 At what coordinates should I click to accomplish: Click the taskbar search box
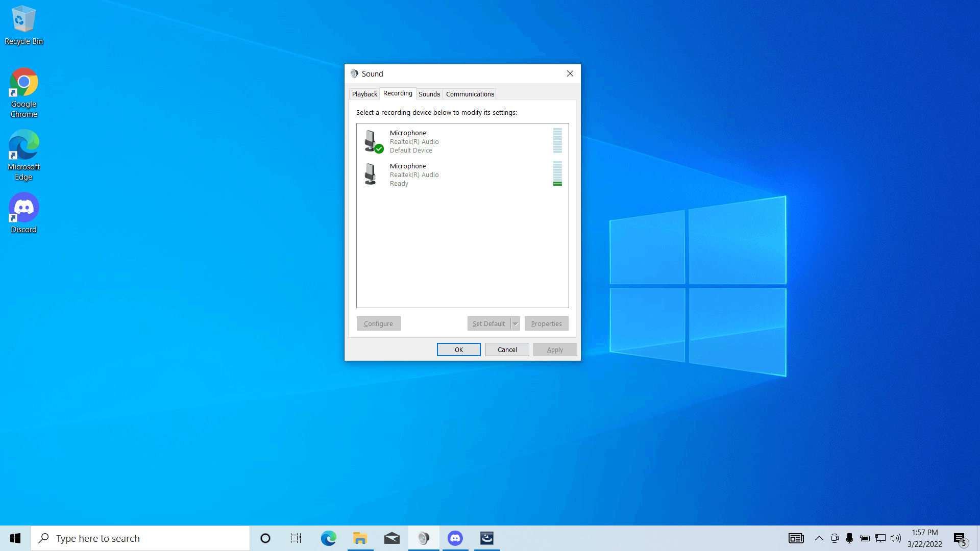(140, 538)
